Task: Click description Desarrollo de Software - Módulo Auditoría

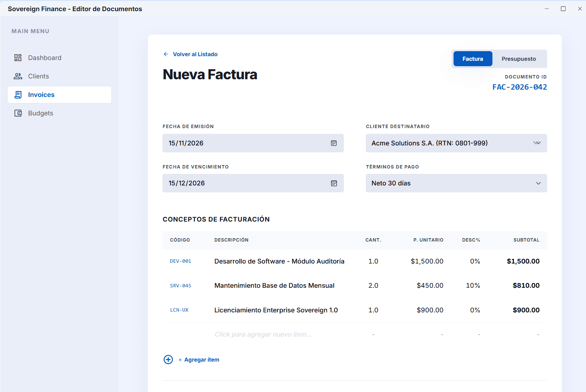Action: click(279, 261)
